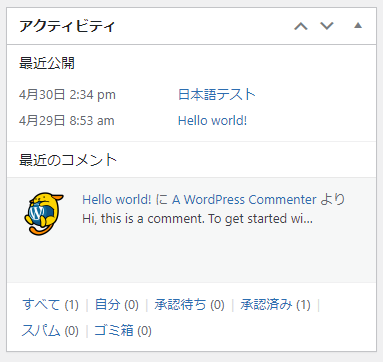Screen dimensions: 383x362
Task: Click the 最近のコメント heading
Action: point(68,160)
